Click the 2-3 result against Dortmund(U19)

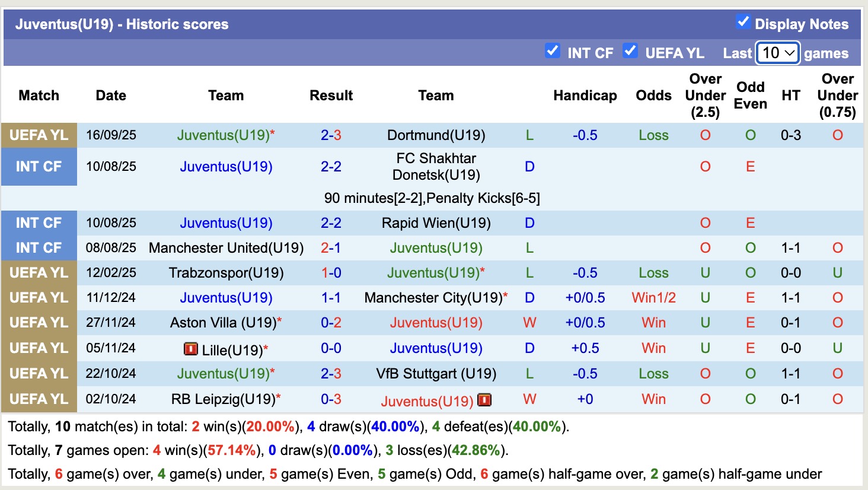tap(331, 135)
